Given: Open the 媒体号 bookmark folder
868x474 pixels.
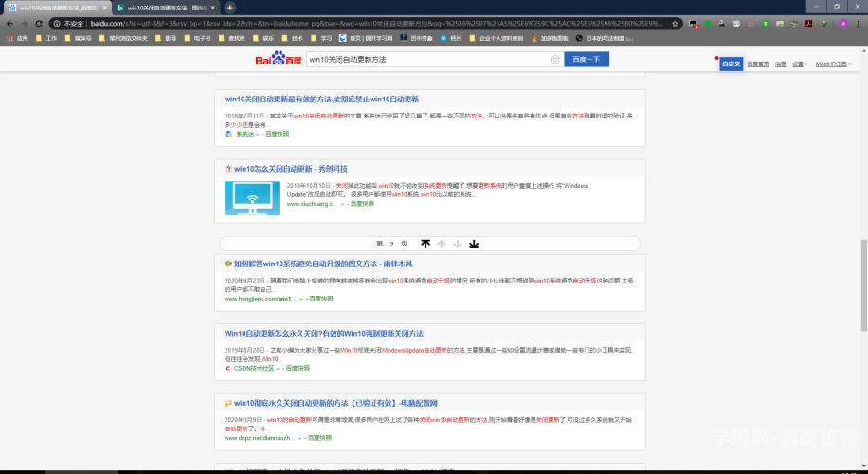Looking at the screenshot, I should point(78,38).
